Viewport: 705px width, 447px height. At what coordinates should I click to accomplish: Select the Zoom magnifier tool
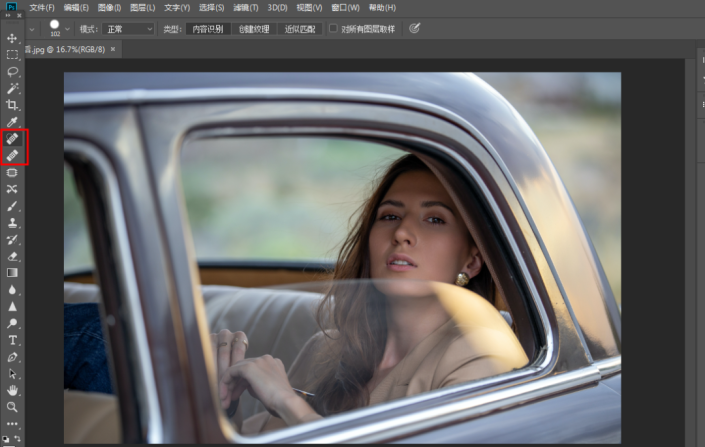click(x=13, y=407)
